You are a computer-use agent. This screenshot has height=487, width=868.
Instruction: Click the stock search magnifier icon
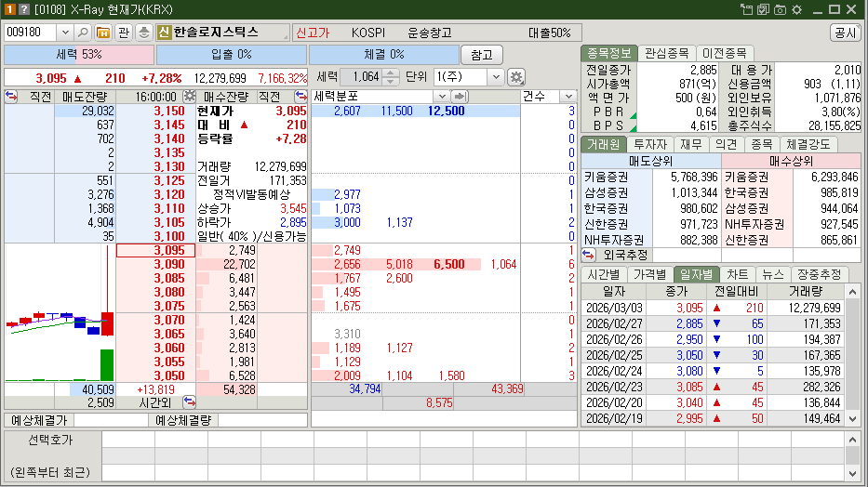(x=83, y=33)
